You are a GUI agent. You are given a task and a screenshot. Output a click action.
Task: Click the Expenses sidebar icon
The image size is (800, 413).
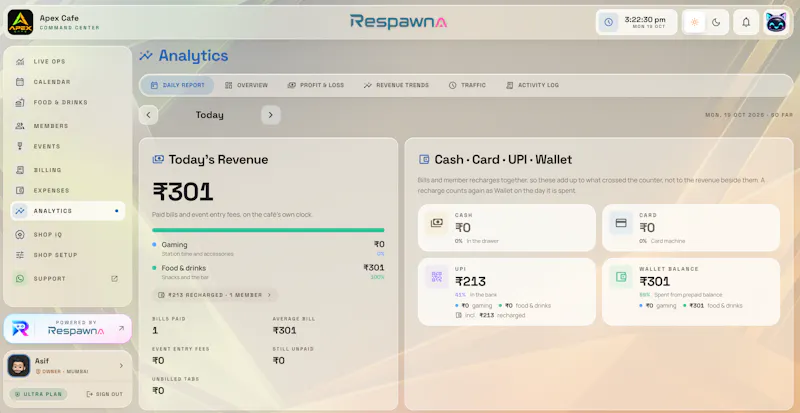point(20,190)
